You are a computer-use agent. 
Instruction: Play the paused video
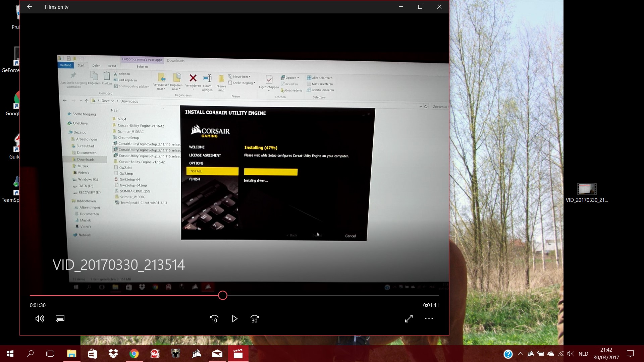tap(234, 319)
